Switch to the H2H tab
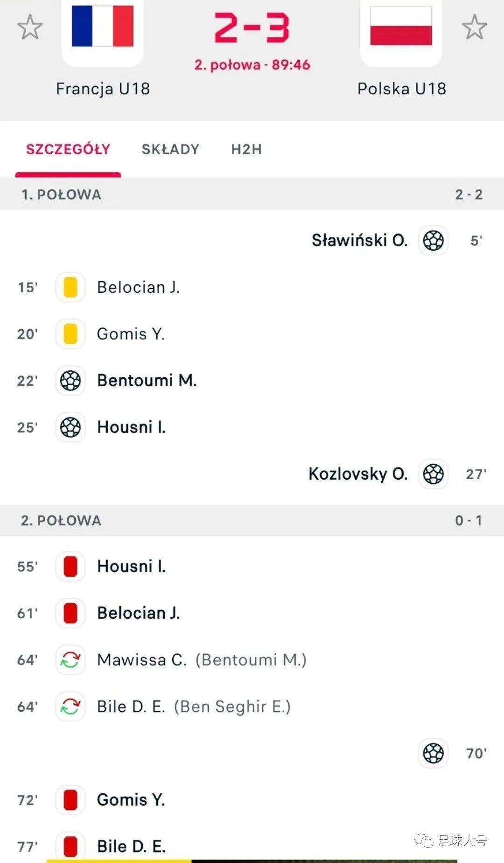 point(246,149)
